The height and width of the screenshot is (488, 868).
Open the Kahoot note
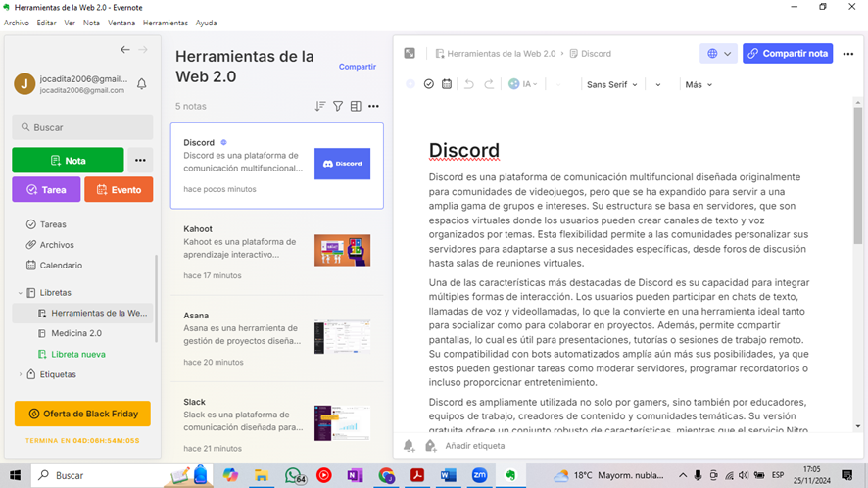point(277,252)
